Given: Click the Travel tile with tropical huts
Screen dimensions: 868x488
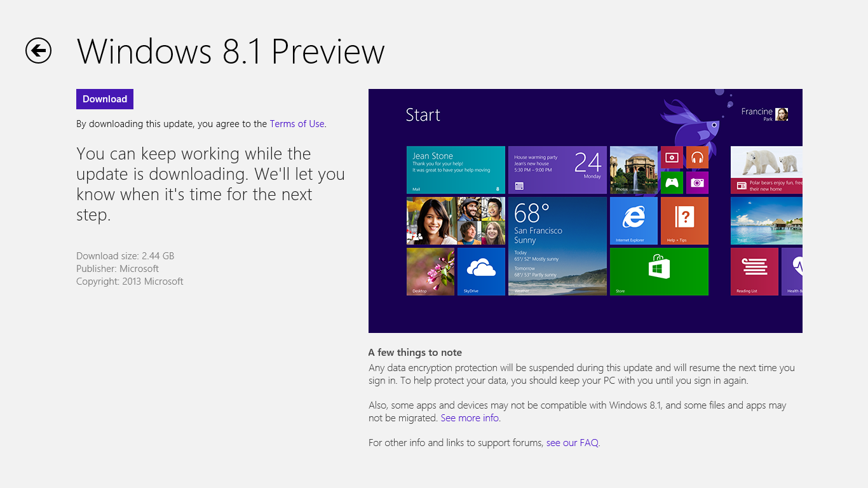Looking at the screenshot, I should [x=766, y=220].
